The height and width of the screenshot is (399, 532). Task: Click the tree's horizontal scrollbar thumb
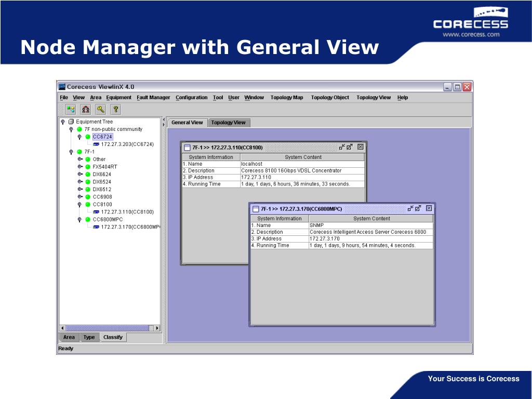(107, 328)
